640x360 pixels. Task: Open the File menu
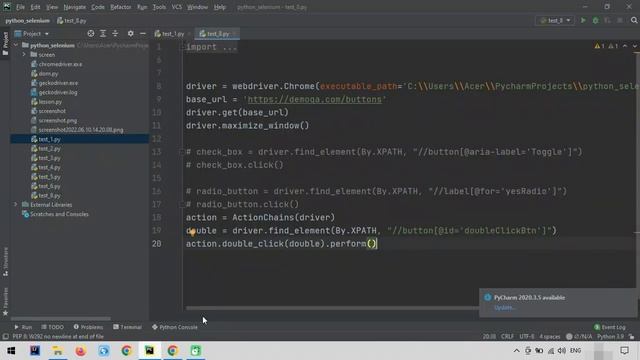[20, 7]
